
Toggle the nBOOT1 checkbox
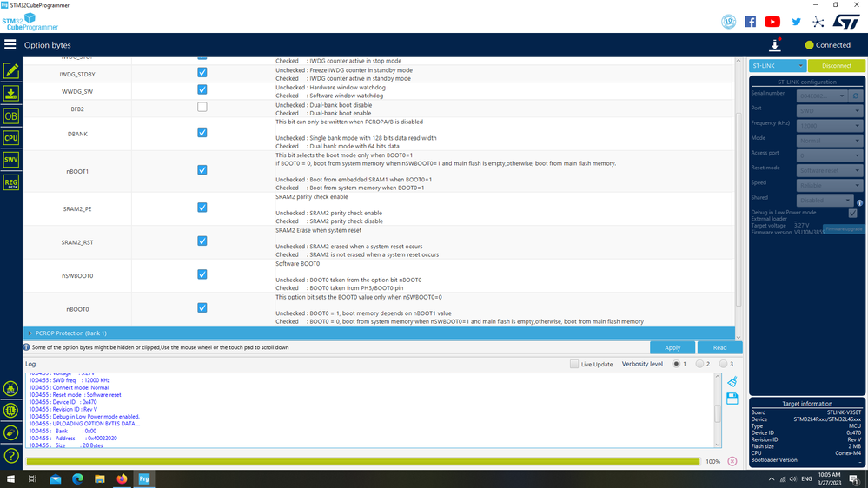click(202, 170)
